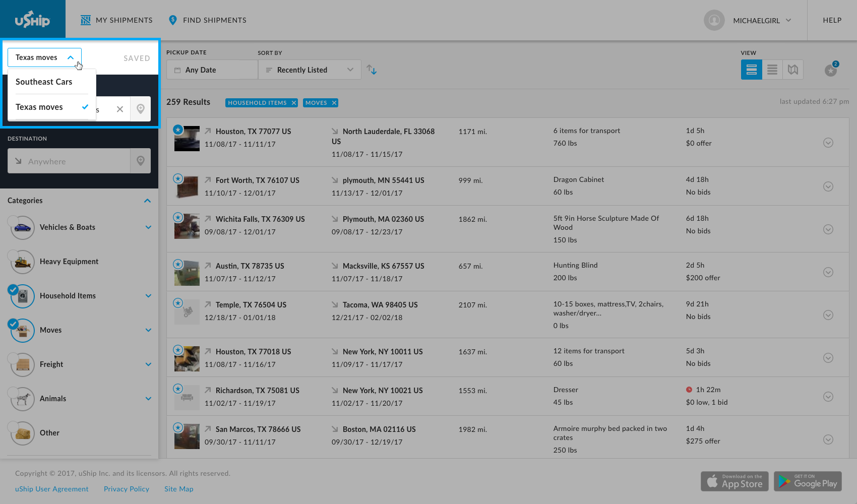The width and height of the screenshot is (857, 504).
Task: Expand details for the Dragon Cabinet shipment
Action: click(x=828, y=186)
